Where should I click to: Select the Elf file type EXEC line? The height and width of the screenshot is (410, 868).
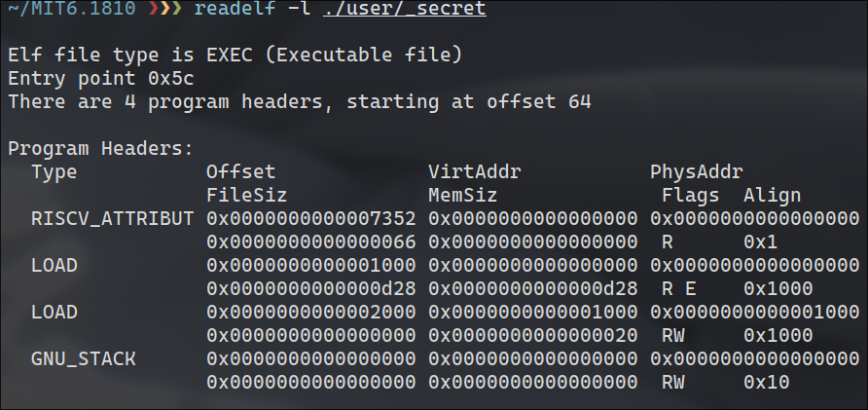point(235,53)
